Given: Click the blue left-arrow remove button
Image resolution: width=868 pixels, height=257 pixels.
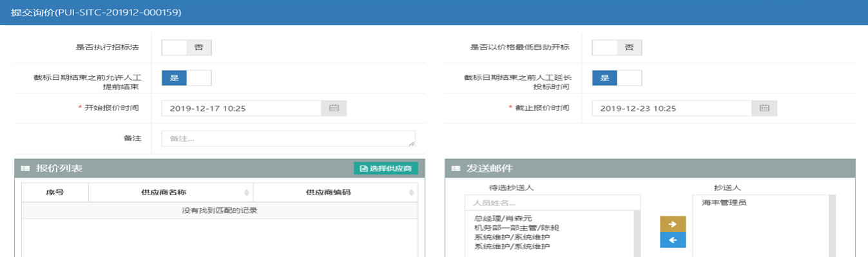Looking at the screenshot, I should pos(673,240).
